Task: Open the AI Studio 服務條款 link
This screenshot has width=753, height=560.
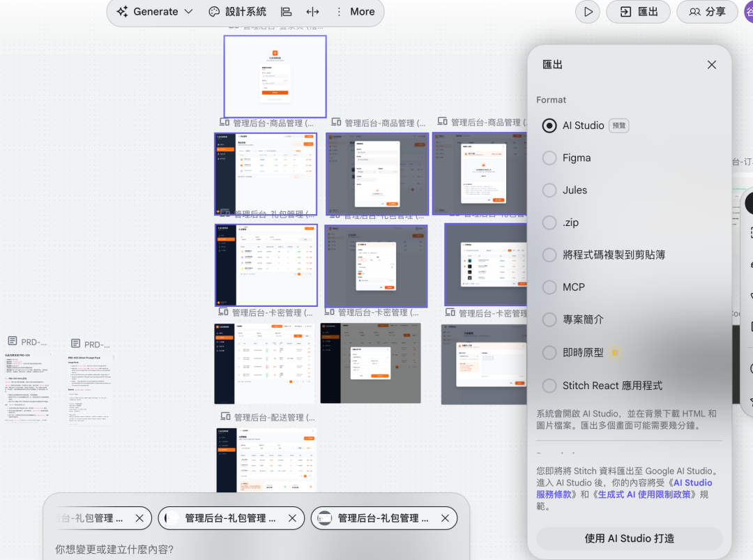Action: 692,483
